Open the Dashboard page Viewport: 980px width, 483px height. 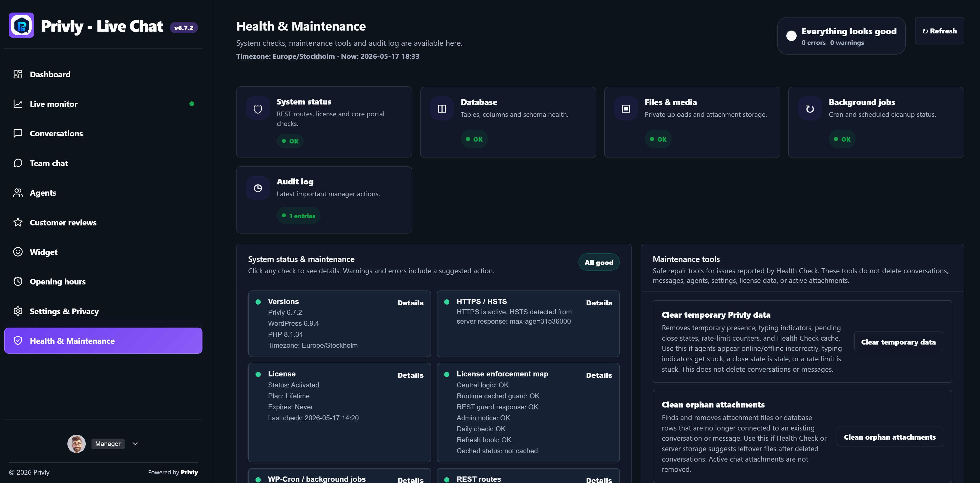click(103, 74)
